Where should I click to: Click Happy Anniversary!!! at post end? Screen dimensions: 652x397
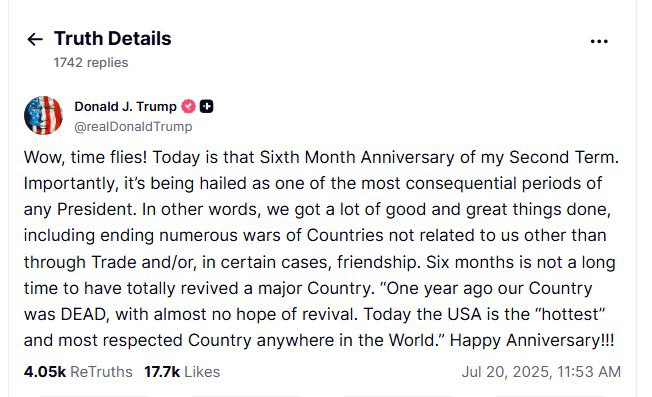(x=532, y=340)
